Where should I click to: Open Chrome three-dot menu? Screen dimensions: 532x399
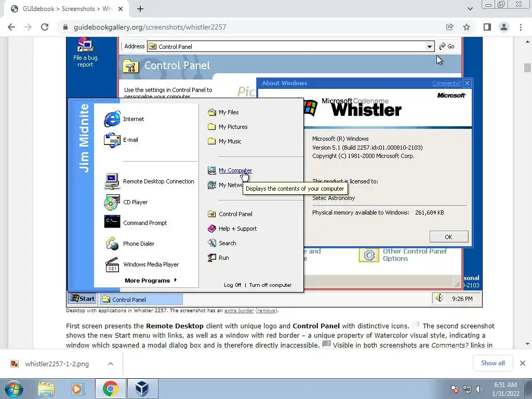click(x=521, y=27)
